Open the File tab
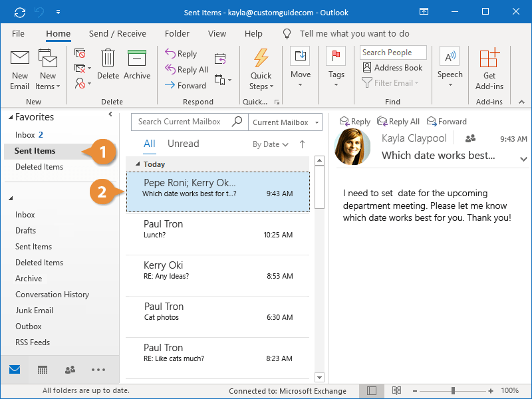This screenshot has height=399, width=532. click(x=18, y=34)
